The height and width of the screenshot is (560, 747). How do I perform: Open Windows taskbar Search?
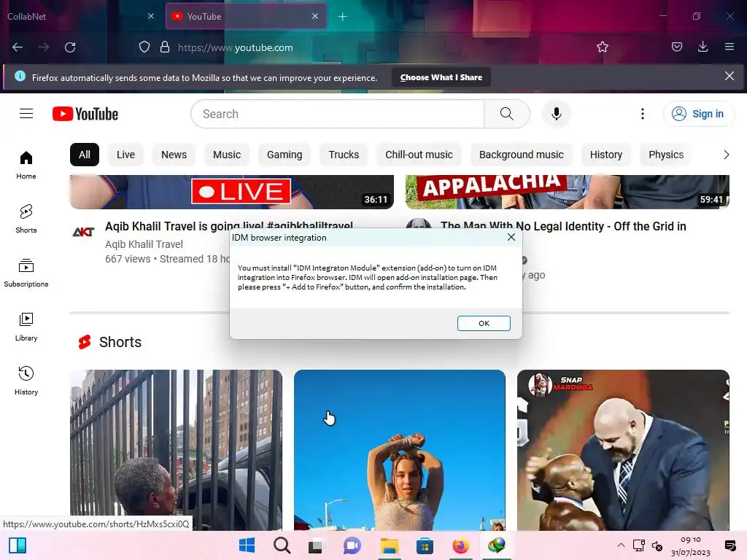(x=282, y=545)
